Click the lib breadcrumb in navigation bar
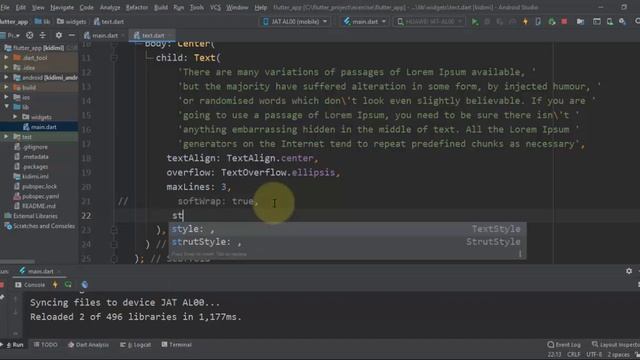 [42, 22]
